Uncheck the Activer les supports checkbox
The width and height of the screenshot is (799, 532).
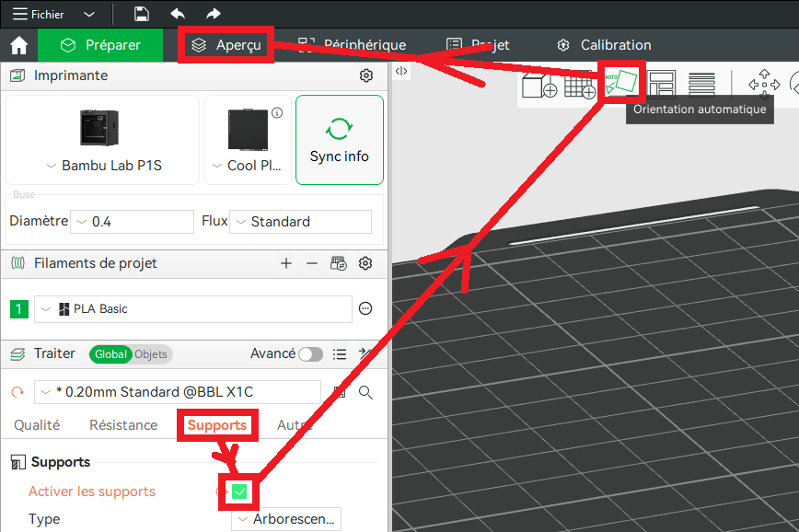pyautogui.click(x=239, y=492)
